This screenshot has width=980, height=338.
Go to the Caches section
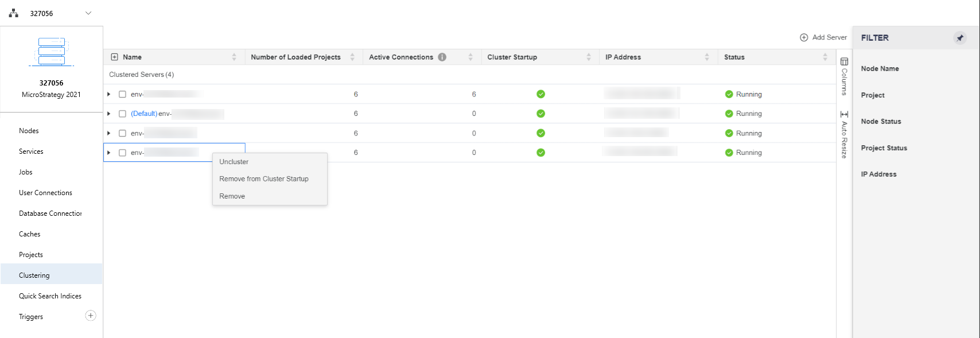(30, 234)
